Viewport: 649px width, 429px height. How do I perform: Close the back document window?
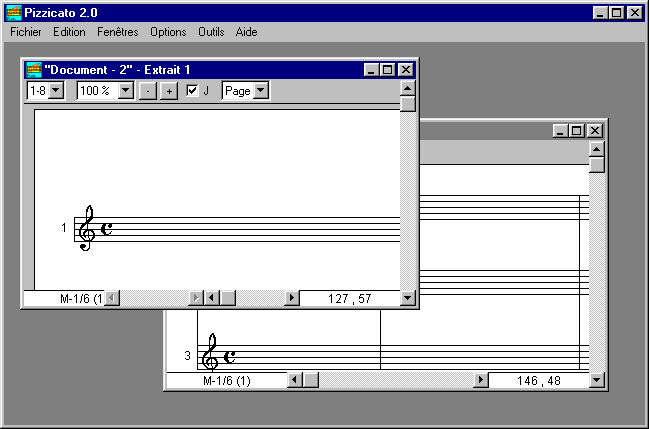pyautogui.click(x=595, y=131)
